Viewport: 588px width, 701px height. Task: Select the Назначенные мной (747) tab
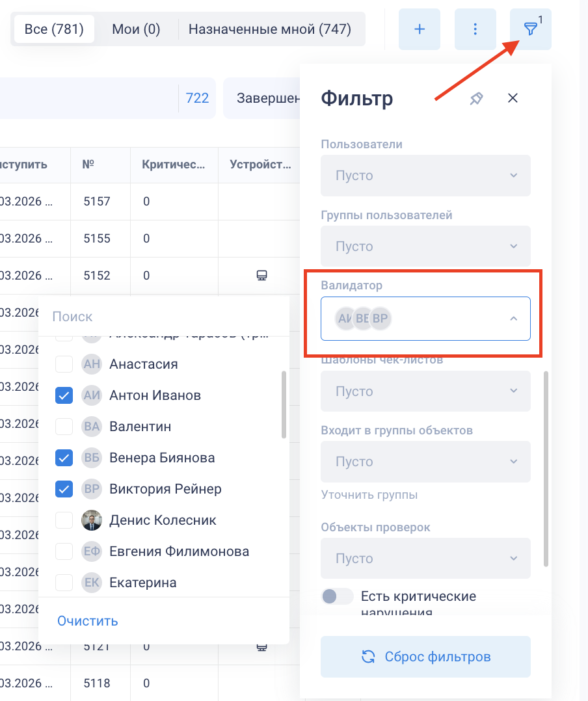pyautogui.click(x=270, y=29)
